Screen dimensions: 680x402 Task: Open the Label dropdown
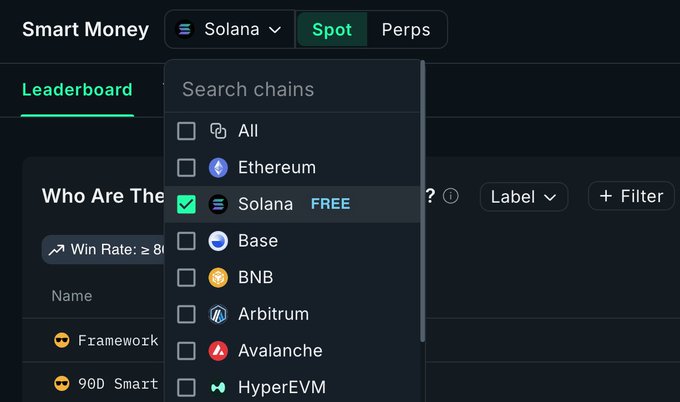pyautogui.click(x=523, y=197)
